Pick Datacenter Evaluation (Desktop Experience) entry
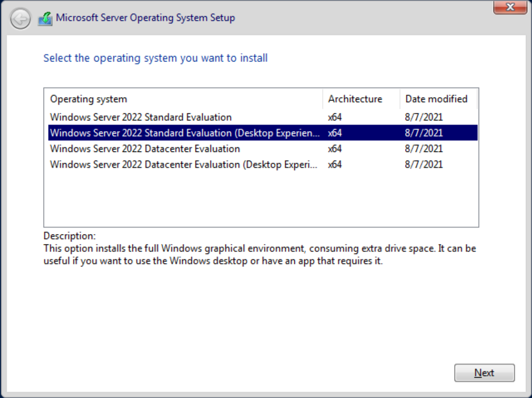 [183, 165]
